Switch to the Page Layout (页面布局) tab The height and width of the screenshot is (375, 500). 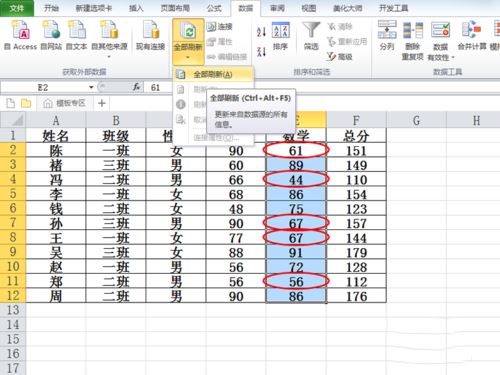tap(175, 8)
